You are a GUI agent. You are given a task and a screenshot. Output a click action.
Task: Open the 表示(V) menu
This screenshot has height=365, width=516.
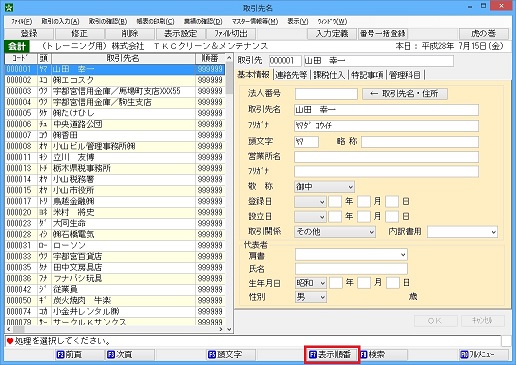tap(298, 22)
